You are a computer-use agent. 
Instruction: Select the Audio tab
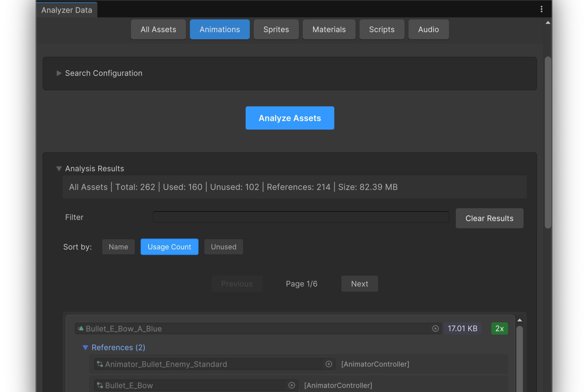click(x=428, y=29)
